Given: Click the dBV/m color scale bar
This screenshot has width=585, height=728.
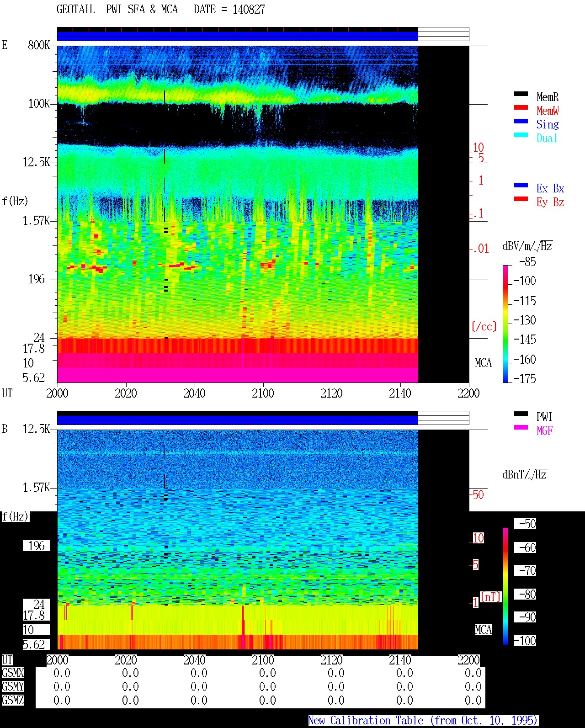Looking at the screenshot, I should (505, 324).
